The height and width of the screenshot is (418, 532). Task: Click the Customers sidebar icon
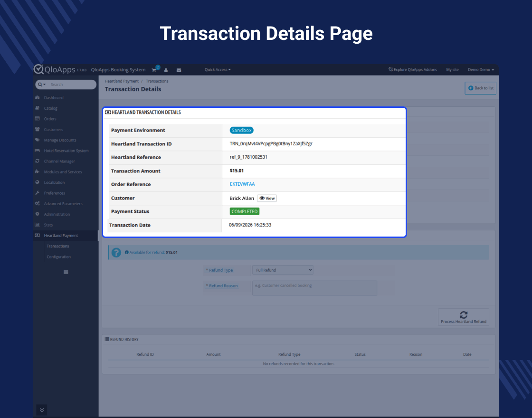click(x=38, y=129)
